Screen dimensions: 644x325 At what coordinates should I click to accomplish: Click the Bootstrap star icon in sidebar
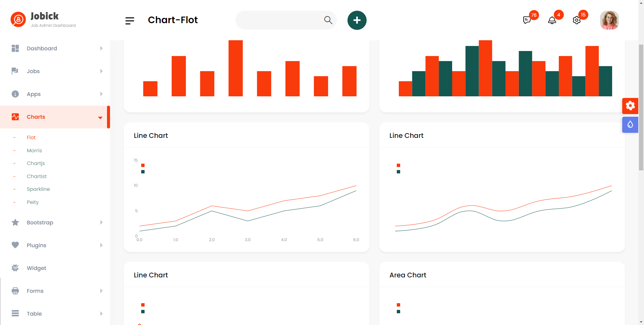(15, 222)
